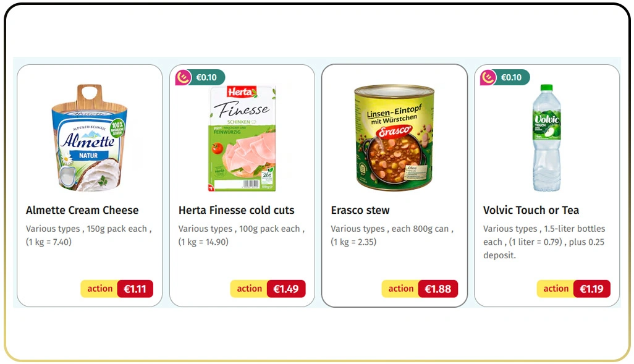The image size is (634, 364).
Task: Click the Herta Finesse cold cuts title
Action: click(x=237, y=210)
